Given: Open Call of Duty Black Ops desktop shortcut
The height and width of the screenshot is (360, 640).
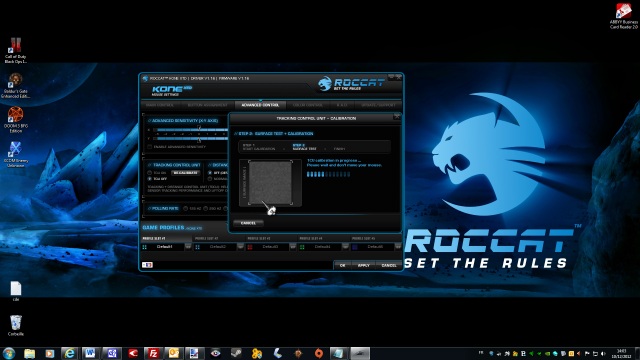Looking at the screenshot, I should click(16, 50).
